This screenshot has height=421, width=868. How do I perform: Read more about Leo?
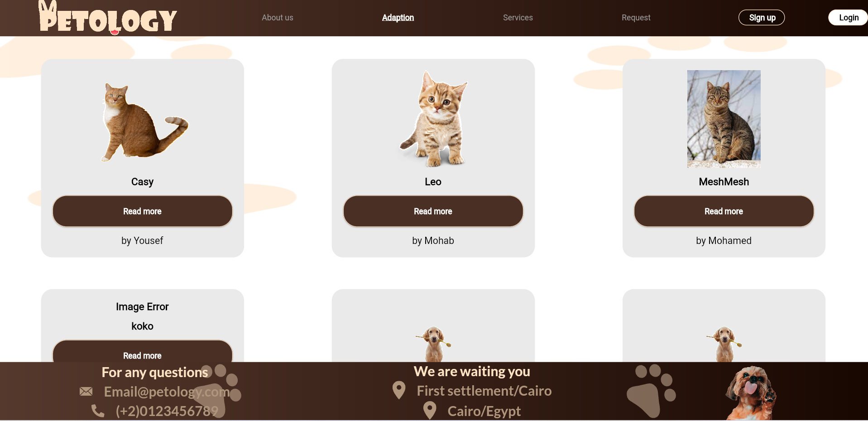433,211
